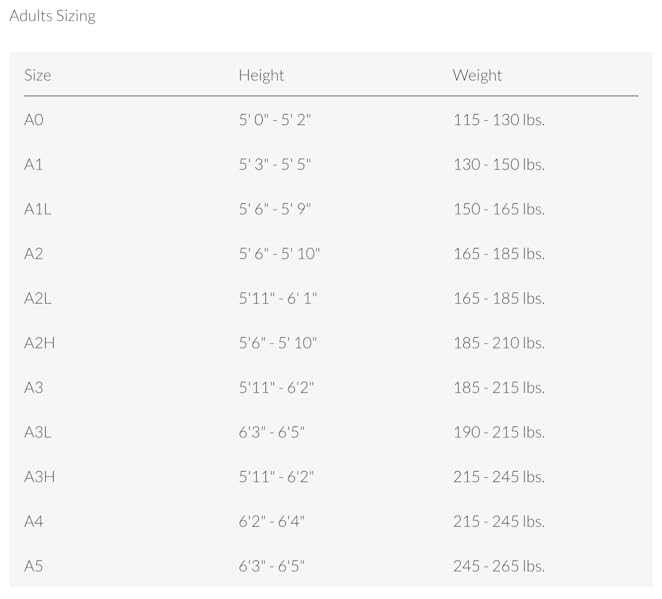Click the 5' 3" - 5' 5" height cell
This screenshot has width=662, height=599.
point(275,164)
